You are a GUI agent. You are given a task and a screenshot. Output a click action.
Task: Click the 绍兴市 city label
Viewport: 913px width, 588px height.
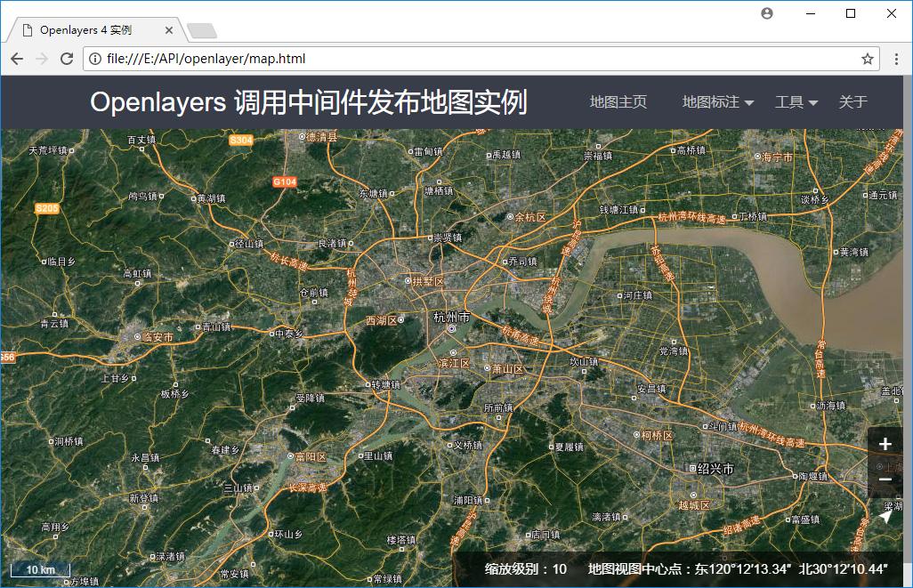pos(715,469)
